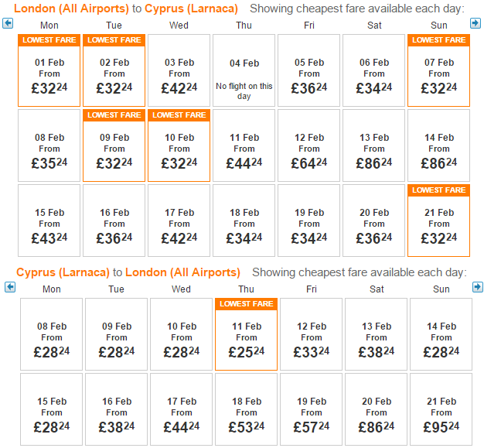484x448 pixels.
Task: Select 13 Feb return fare £38.24
Action: tap(376, 334)
